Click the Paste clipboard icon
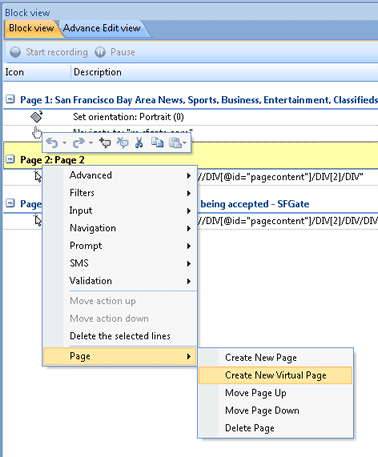Screen dimensions: 378x457 click(x=175, y=143)
